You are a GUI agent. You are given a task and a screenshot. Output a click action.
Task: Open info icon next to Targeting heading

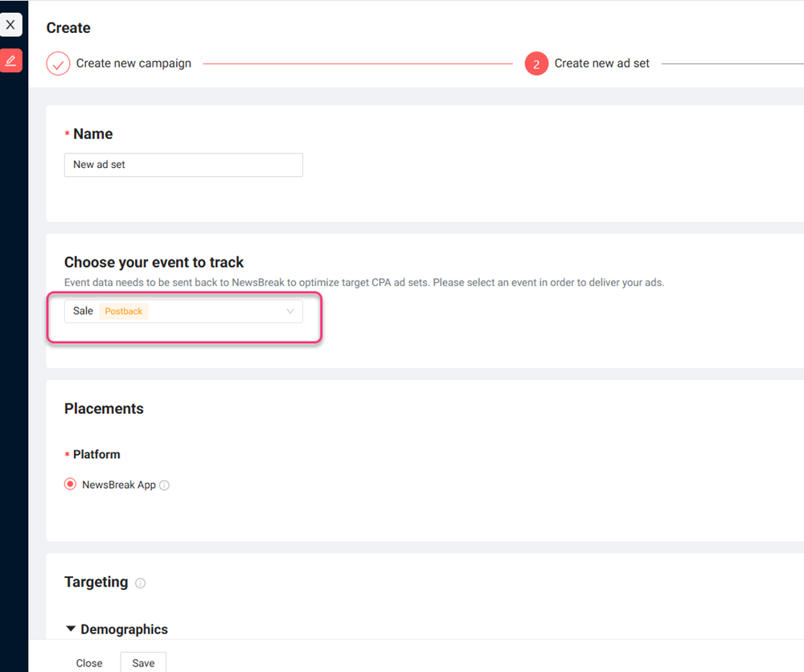coord(141,584)
